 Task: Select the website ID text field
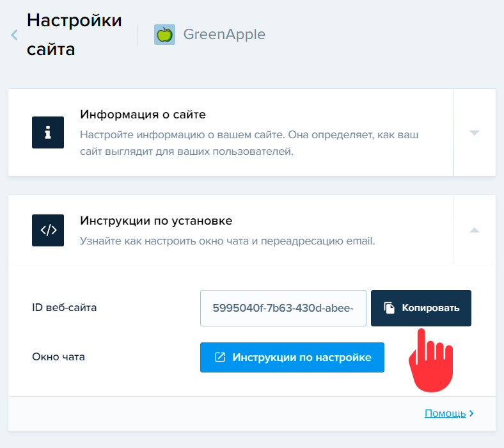[283, 308]
